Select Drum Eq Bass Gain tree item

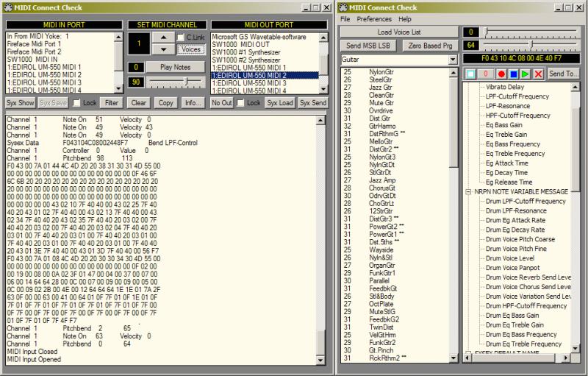(512, 316)
